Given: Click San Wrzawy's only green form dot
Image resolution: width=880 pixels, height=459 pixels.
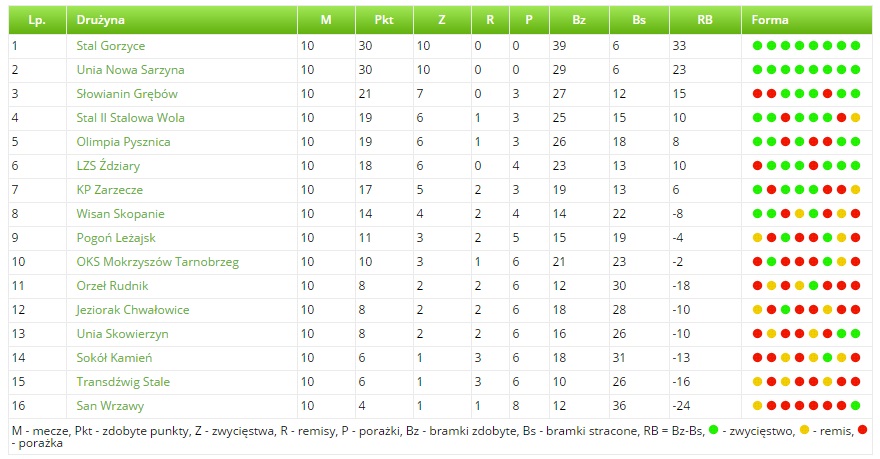Looking at the screenshot, I should pos(855,405).
